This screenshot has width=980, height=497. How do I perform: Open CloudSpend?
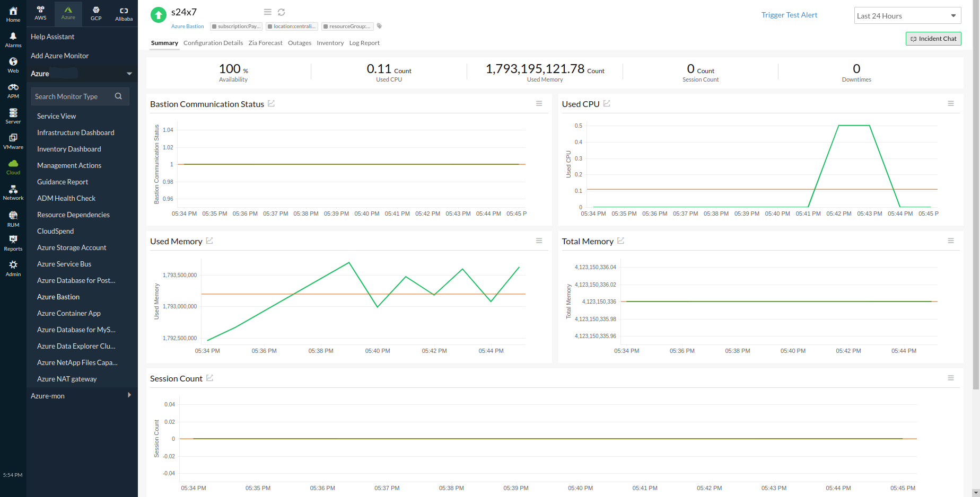click(55, 231)
